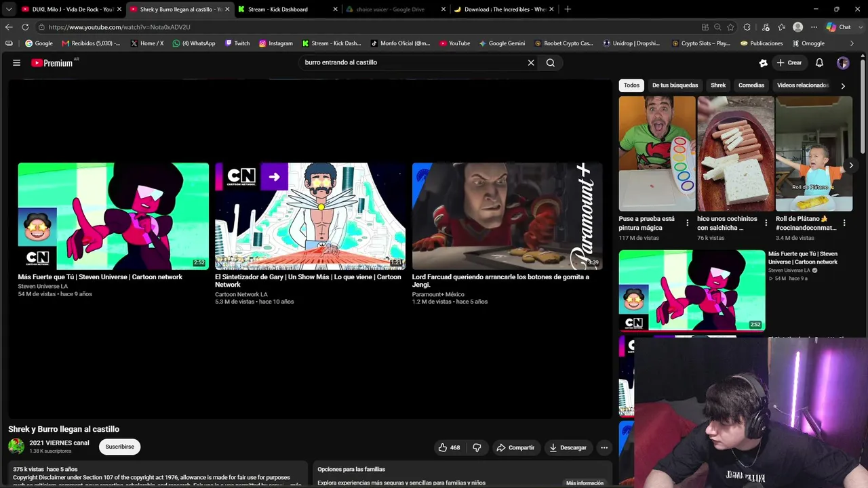
Task: Click the Descargar download button
Action: 568,447
